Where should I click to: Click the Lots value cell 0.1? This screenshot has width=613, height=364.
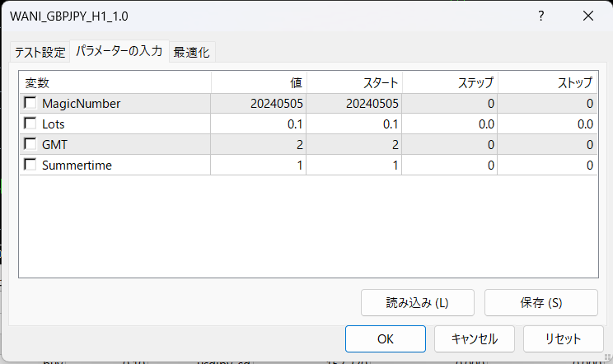pos(259,124)
